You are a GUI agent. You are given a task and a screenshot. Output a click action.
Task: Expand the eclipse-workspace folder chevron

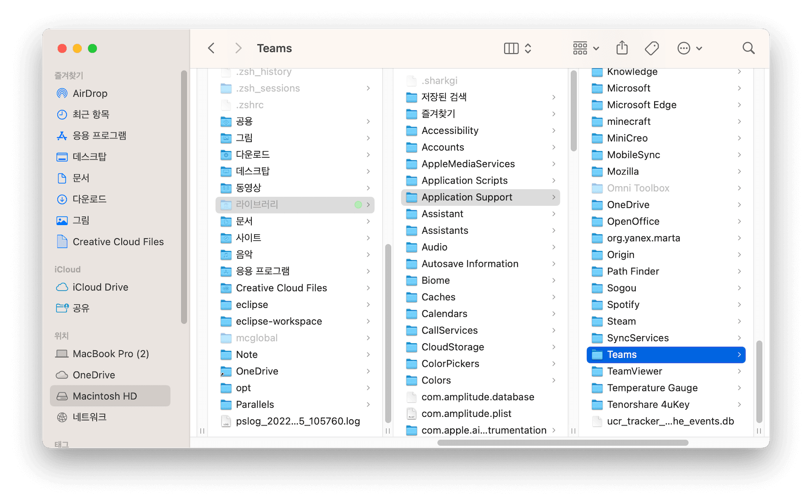pyautogui.click(x=368, y=321)
